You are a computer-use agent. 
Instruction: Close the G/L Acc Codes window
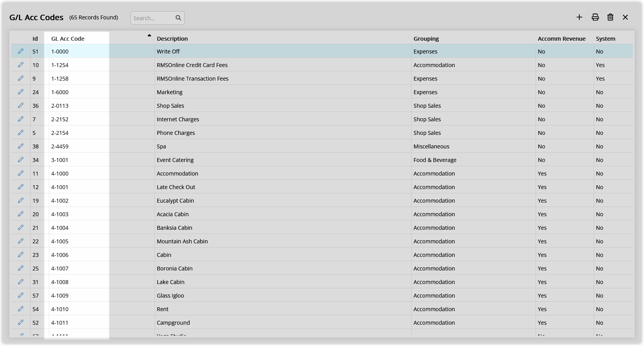coord(625,17)
